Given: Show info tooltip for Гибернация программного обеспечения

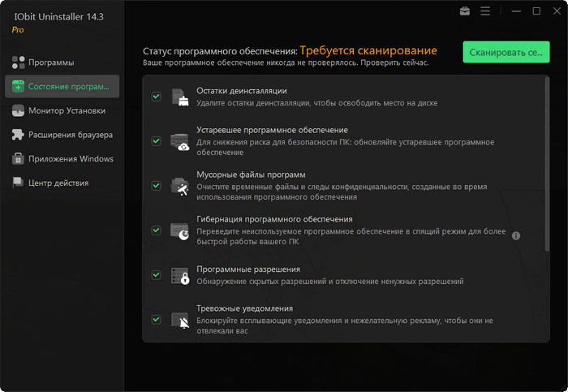Looking at the screenshot, I should pos(515,236).
